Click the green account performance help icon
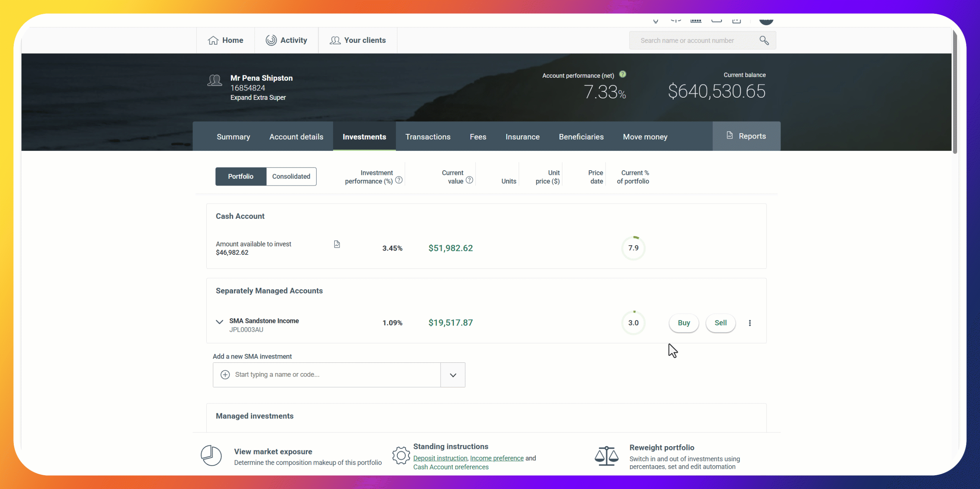This screenshot has width=980, height=489. (x=623, y=74)
